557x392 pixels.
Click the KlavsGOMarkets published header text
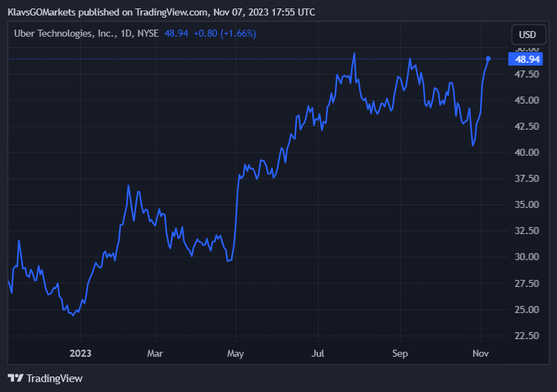click(x=161, y=12)
